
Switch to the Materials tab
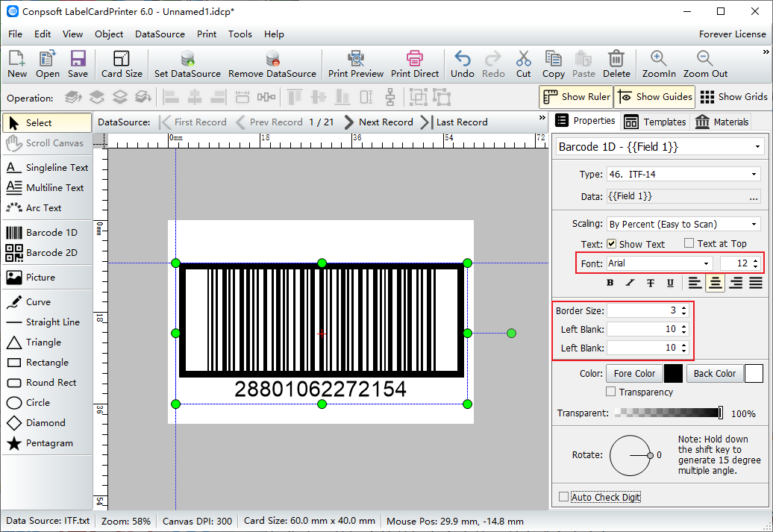tap(722, 122)
